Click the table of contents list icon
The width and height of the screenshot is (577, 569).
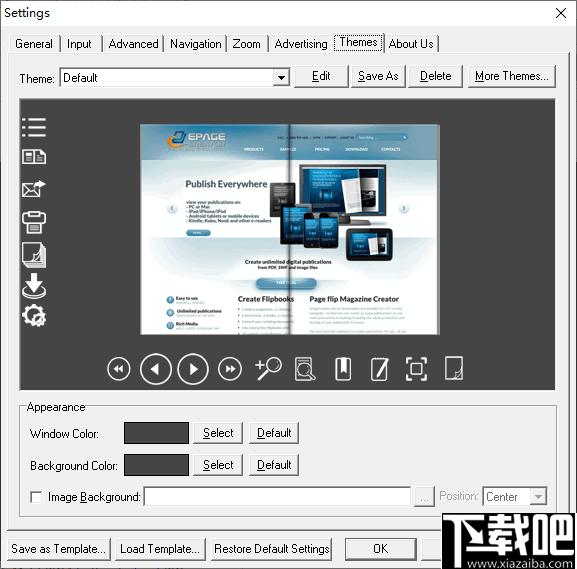click(34, 127)
